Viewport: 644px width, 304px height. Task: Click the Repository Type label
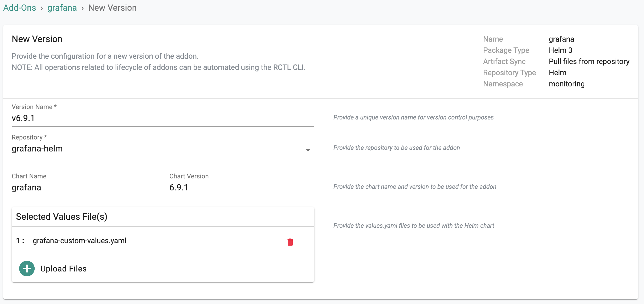coord(510,73)
